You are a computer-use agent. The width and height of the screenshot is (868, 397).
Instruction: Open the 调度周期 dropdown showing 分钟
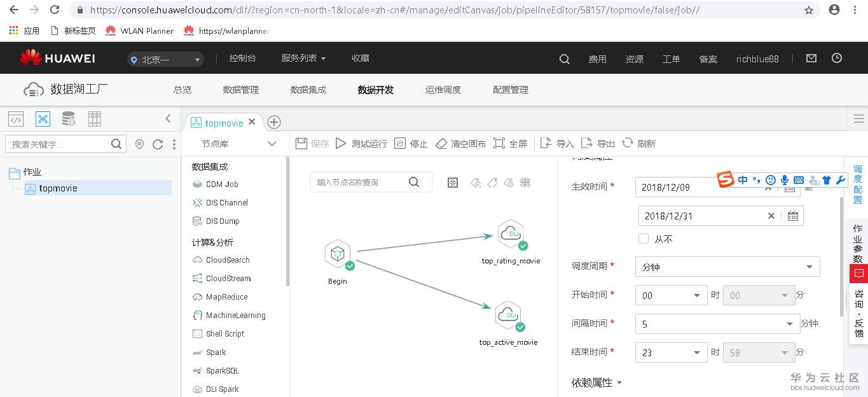[x=727, y=267]
